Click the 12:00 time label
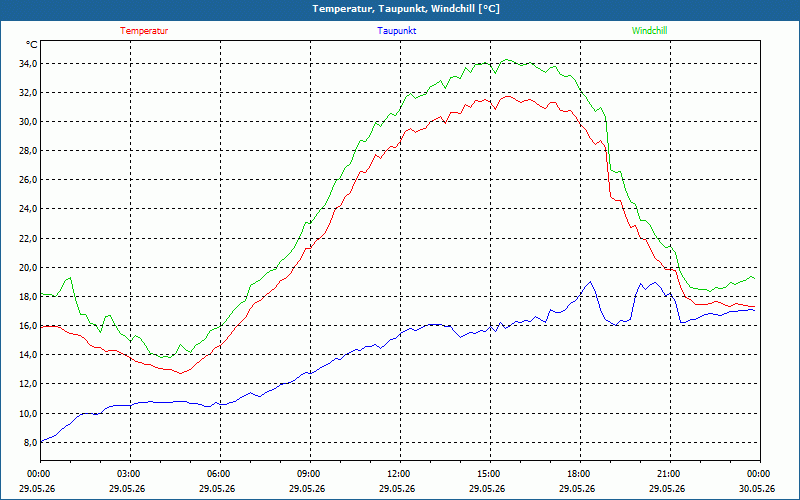 coord(400,474)
